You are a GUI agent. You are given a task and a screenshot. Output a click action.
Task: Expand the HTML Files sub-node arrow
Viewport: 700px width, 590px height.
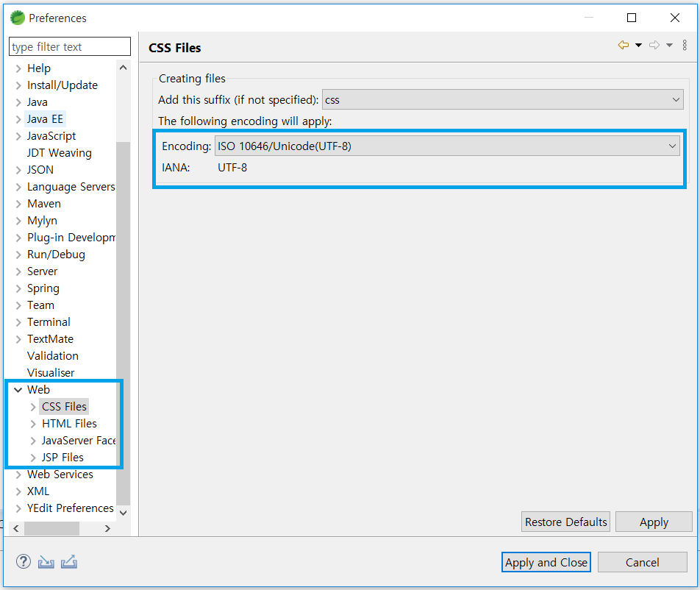[33, 424]
